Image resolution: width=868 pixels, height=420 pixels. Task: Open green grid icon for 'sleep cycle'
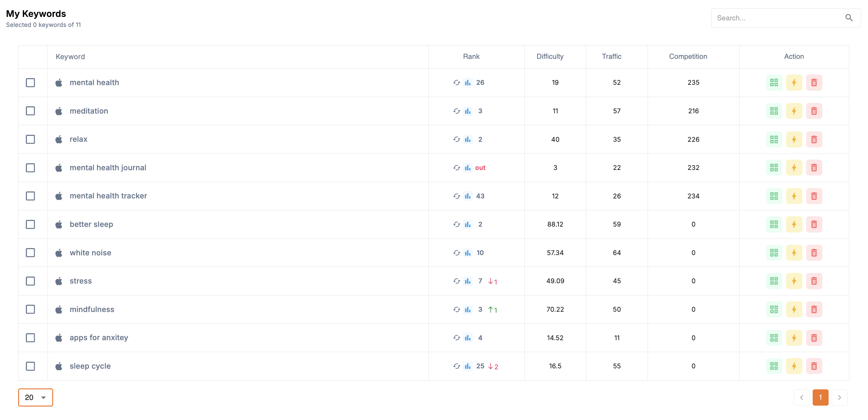click(774, 366)
